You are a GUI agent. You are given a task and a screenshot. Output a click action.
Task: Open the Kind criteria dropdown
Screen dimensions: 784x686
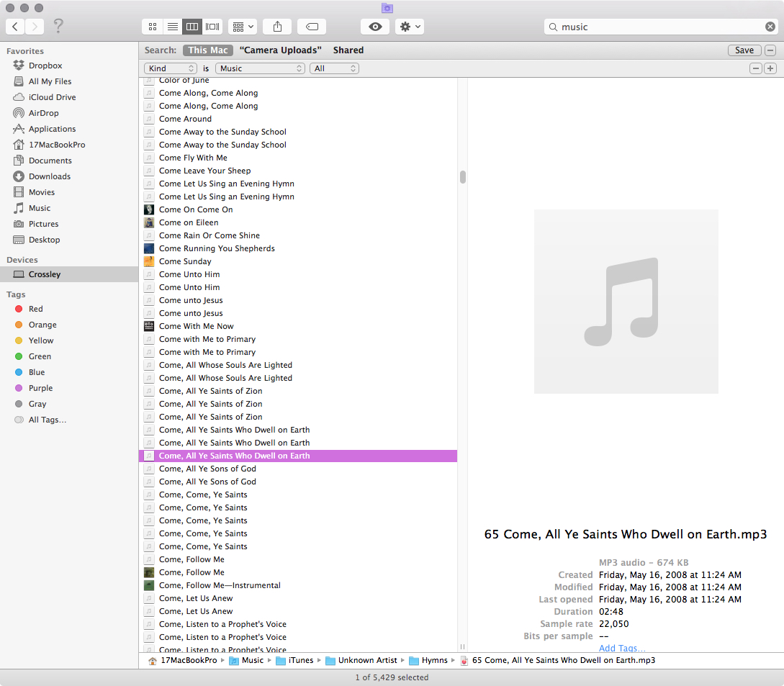[x=170, y=68]
